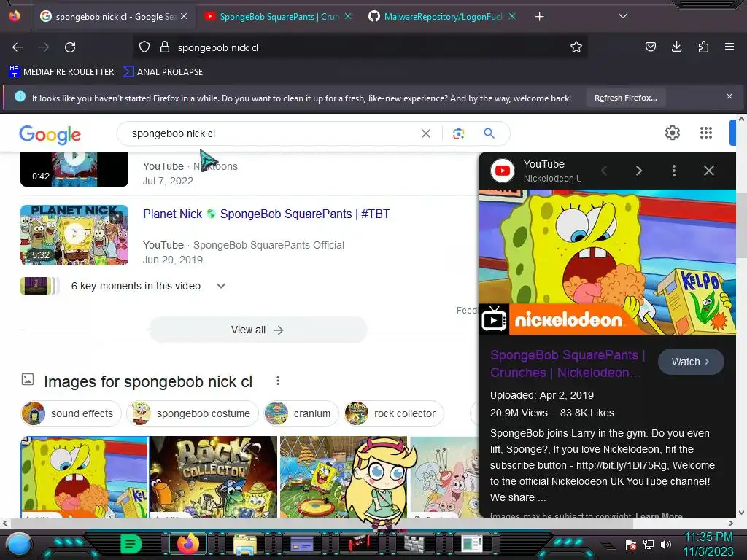Play the 0:42 Nicktoons video thumbnail

74,169
